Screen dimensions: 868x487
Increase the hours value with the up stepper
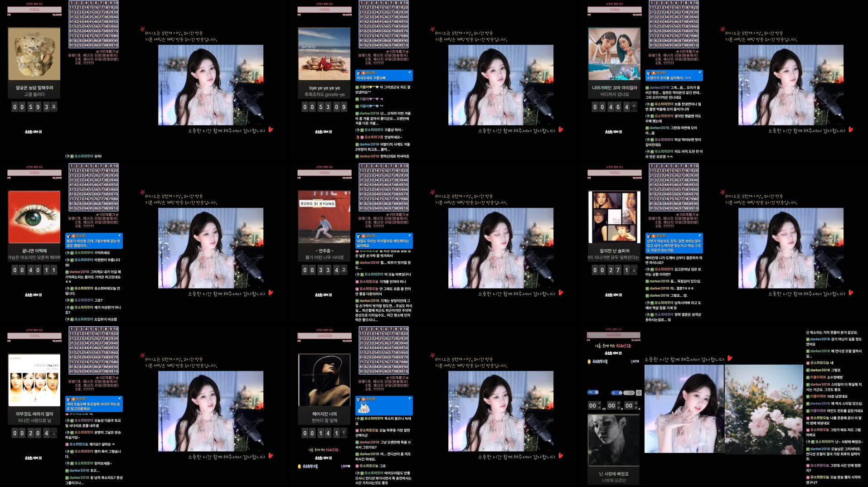point(599,403)
